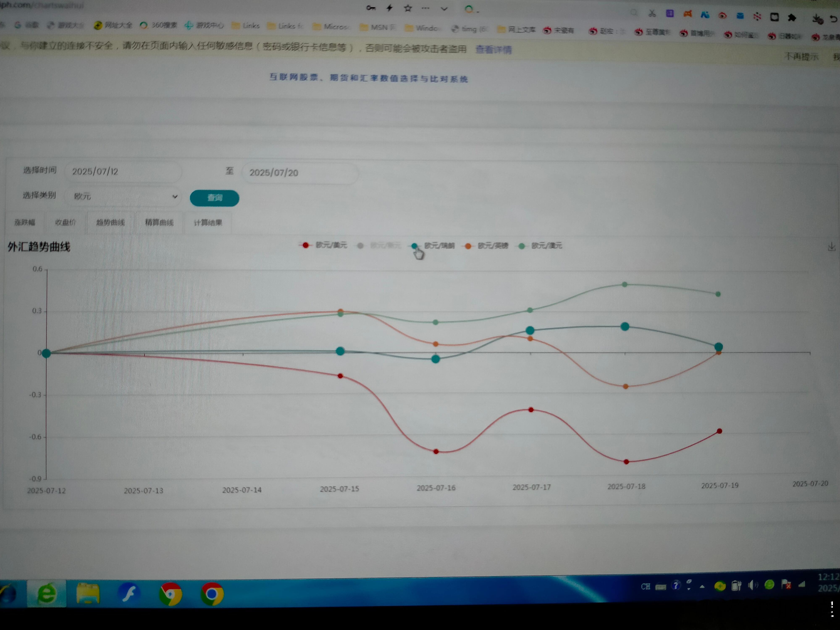The width and height of the screenshot is (840, 630).
Task: Click the key icon in address bar
Action: [x=371, y=8]
